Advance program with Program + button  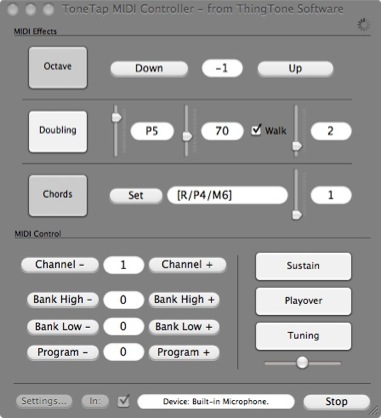coord(184,352)
